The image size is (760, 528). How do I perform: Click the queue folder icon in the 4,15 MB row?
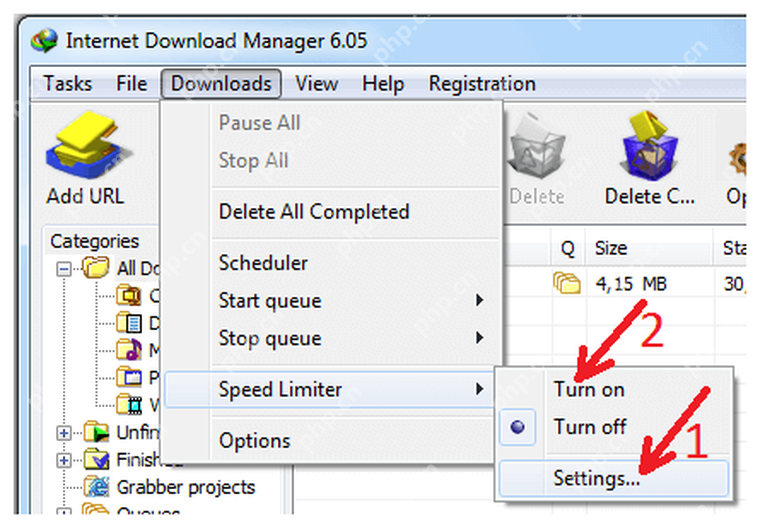click(x=567, y=283)
